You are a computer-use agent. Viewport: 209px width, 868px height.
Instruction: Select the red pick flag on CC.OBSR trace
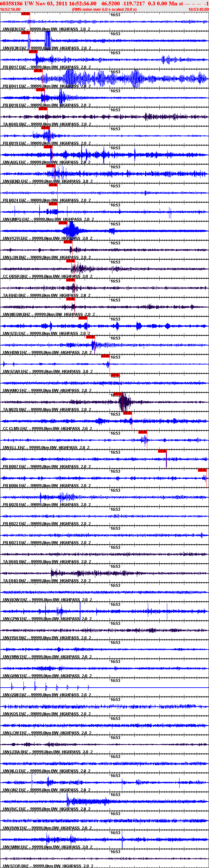click(x=70, y=261)
